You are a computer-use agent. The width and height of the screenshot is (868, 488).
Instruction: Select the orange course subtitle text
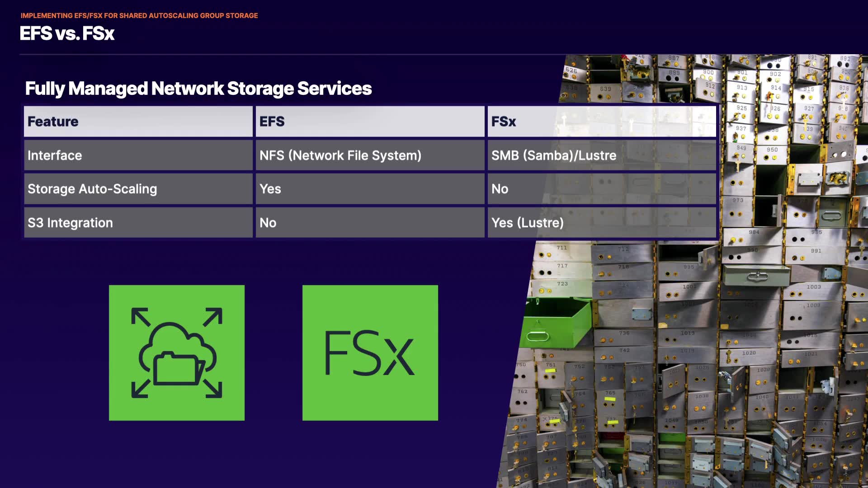coord(139,15)
